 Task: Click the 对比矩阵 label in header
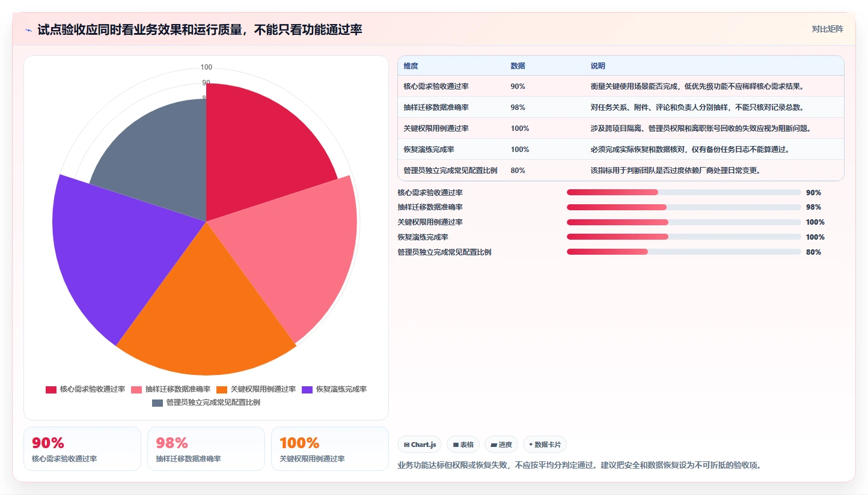coord(827,29)
